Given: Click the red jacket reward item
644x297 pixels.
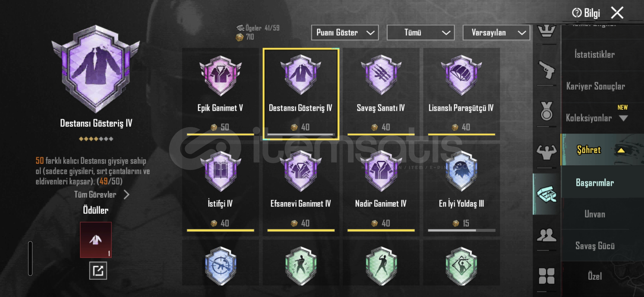Looking at the screenshot, I should [96, 240].
